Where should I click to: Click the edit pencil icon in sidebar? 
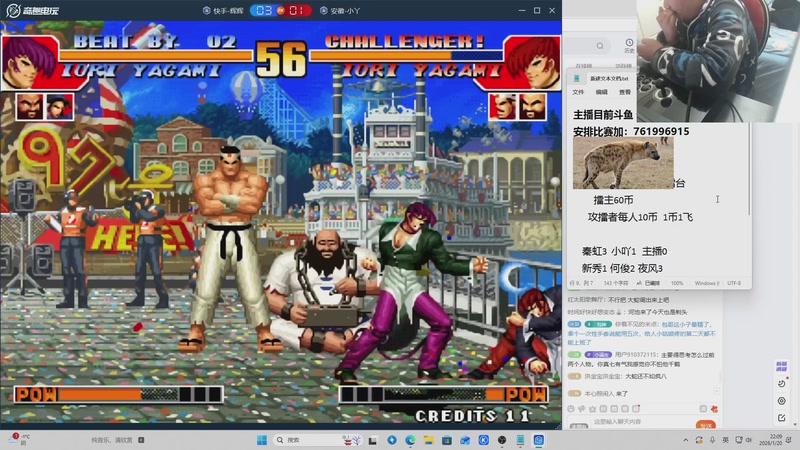point(782,418)
